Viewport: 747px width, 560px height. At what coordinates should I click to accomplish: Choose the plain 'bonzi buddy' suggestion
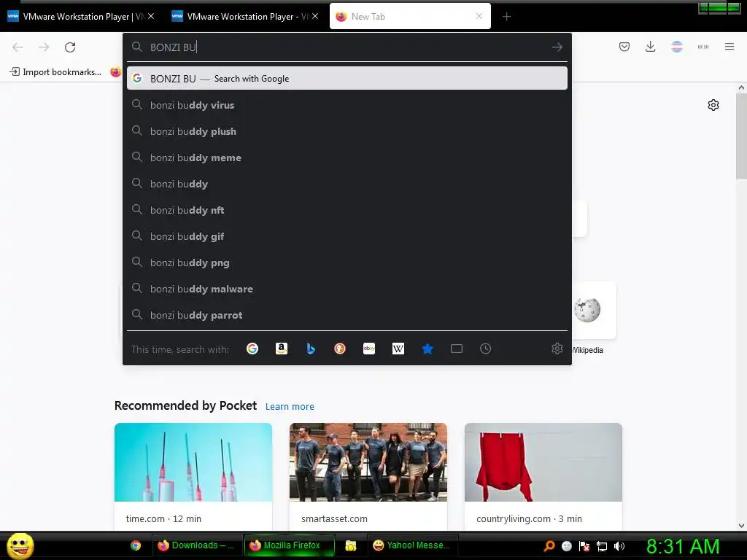347,184
